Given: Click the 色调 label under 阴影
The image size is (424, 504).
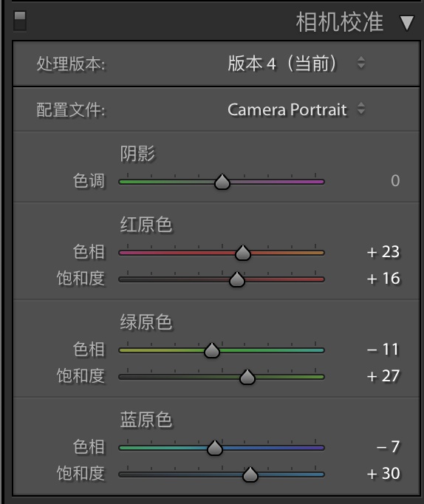Looking at the screenshot, I should 89,180.
